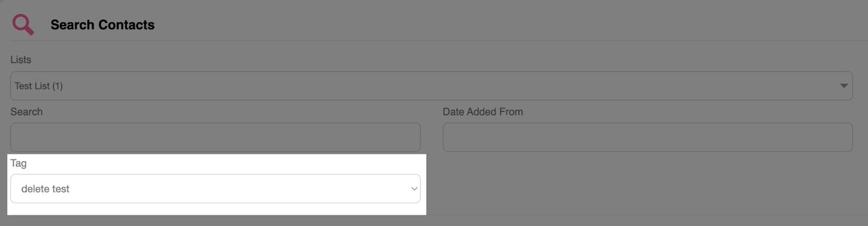Click the Tag label

tap(18, 163)
